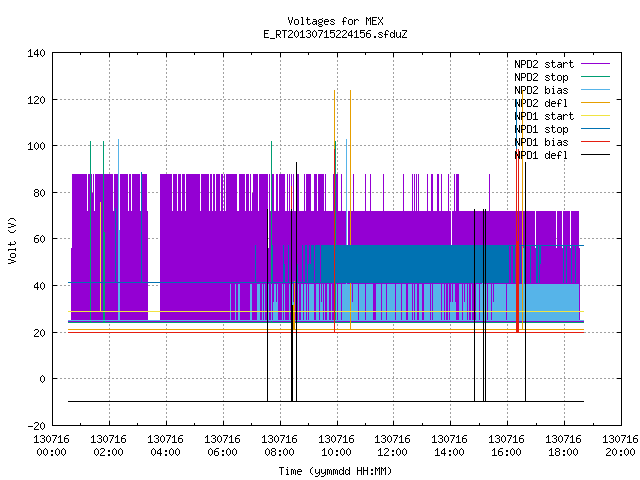Image resolution: width=640 pixels, height=480 pixels.
Task: Click the x-axis label 130716 10:00
Action: pos(336,446)
